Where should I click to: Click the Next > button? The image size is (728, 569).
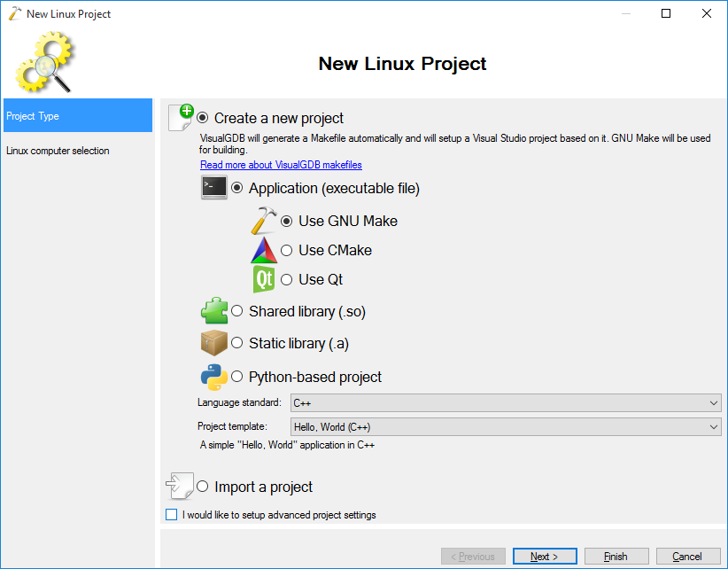pyautogui.click(x=545, y=557)
